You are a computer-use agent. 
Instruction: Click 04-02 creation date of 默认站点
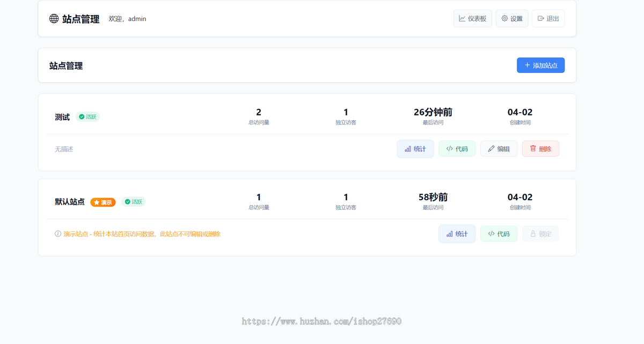520,197
